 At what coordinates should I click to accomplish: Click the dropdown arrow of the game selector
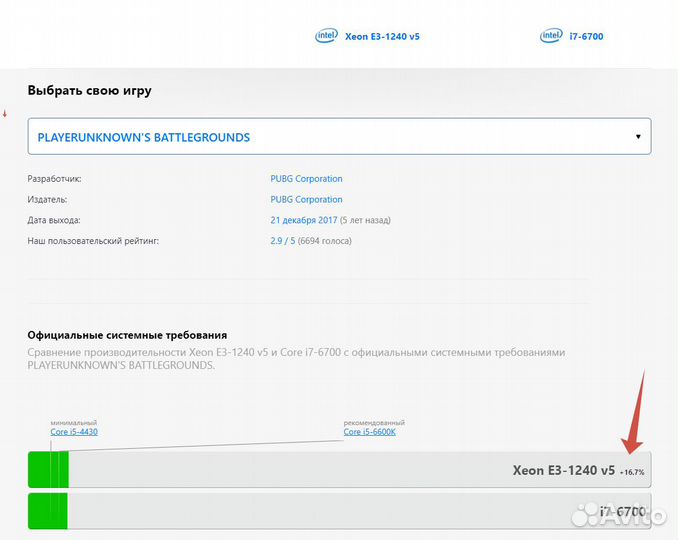click(x=638, y=137)
